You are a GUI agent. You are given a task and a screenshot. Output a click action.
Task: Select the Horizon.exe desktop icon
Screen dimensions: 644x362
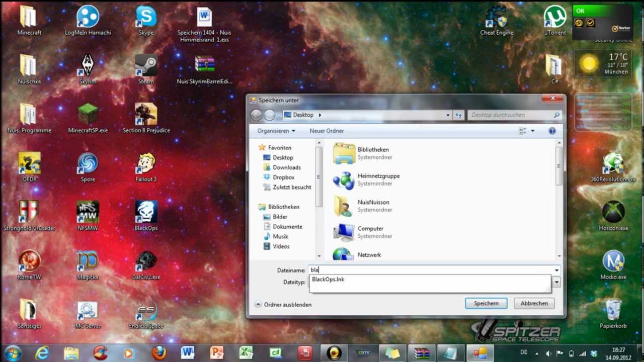click(x=613, y=216)
